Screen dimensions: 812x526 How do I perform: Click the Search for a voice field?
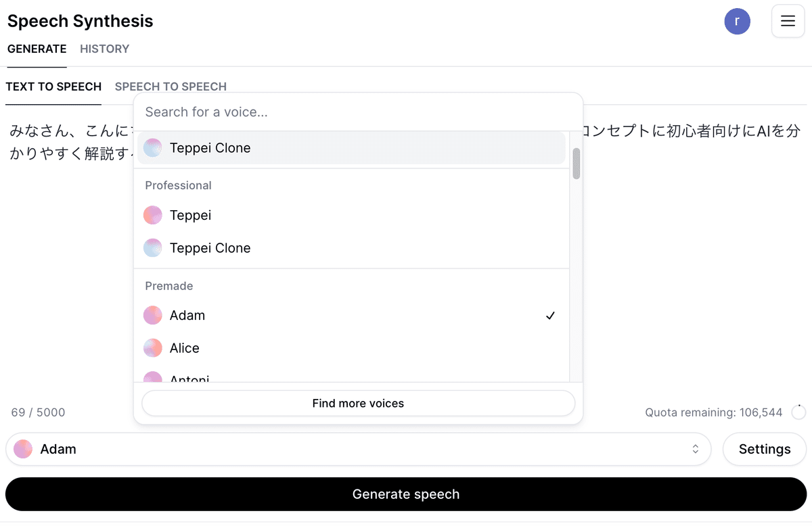357,112
